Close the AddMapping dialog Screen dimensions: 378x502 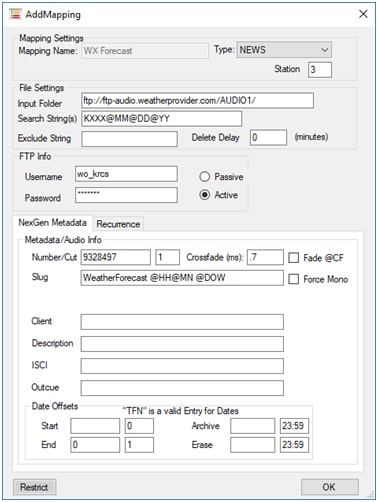363,14
